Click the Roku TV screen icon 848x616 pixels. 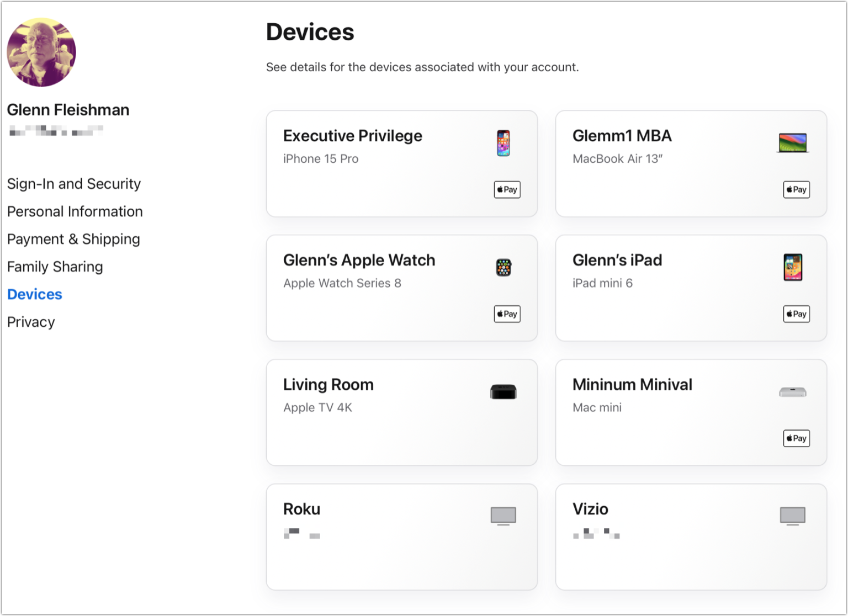502,515
